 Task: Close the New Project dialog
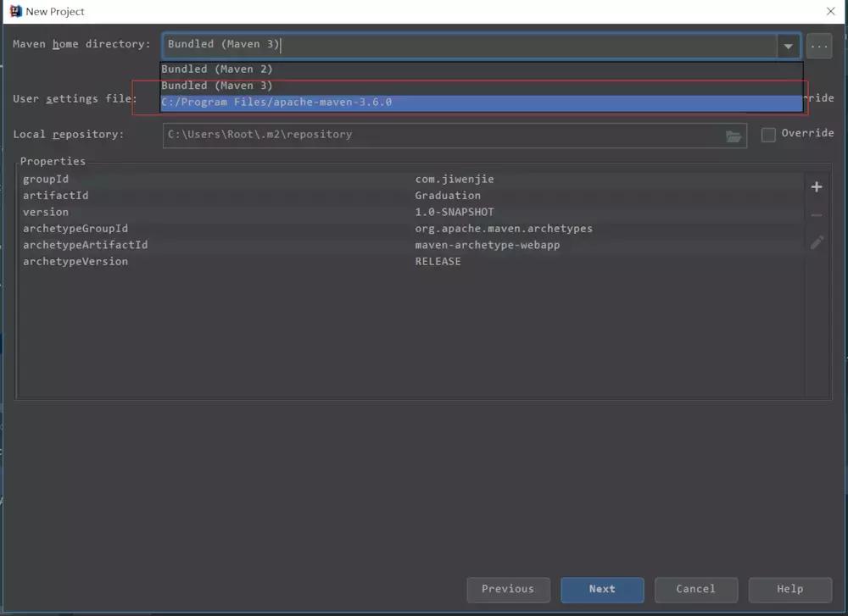(x=830, y=11)
